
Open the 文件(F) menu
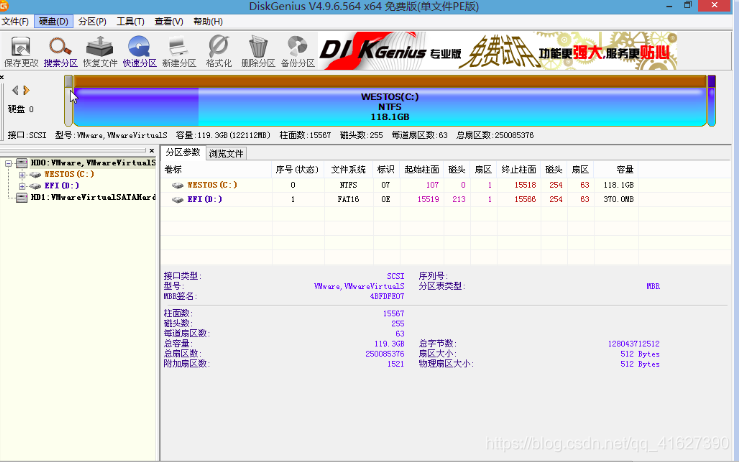[x=15, y=22]
